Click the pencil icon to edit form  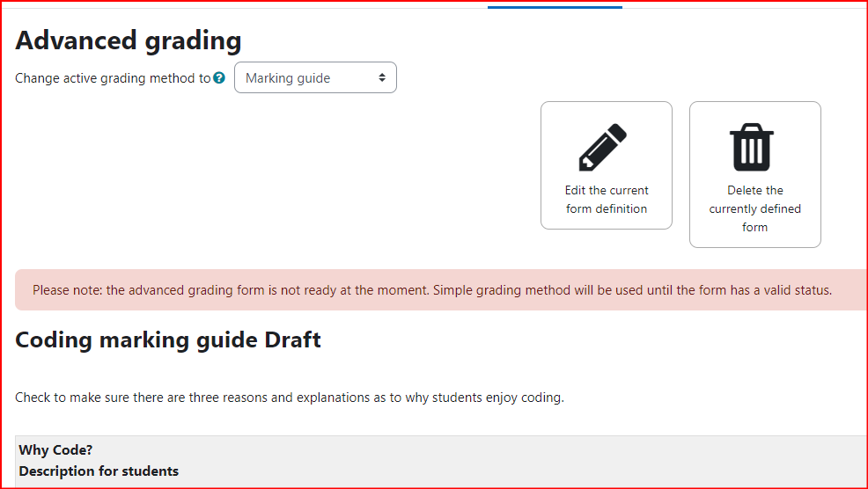(x=603, y=147)
